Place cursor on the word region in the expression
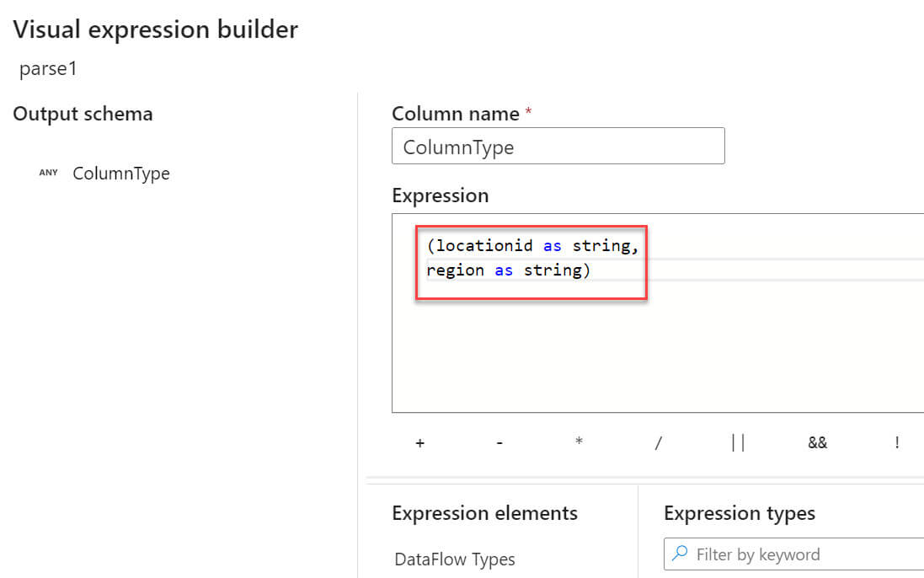 click(453, 270)
